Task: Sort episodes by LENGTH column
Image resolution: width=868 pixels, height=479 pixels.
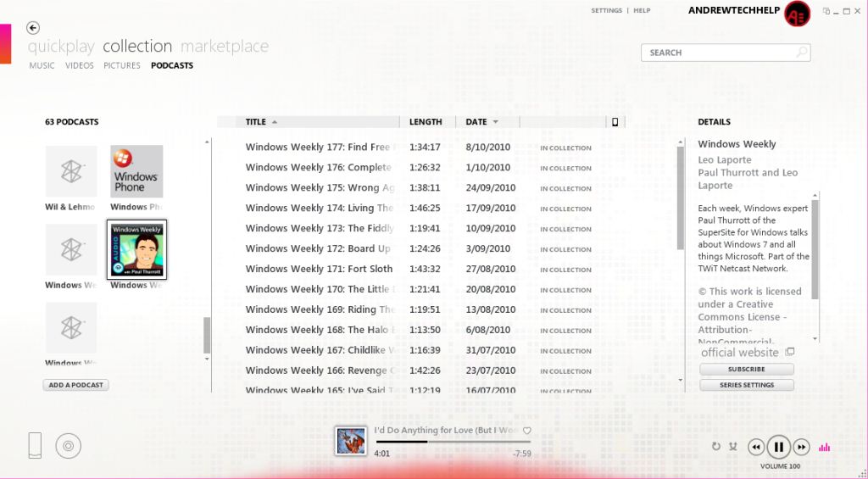Action: (x=426, y=122)
